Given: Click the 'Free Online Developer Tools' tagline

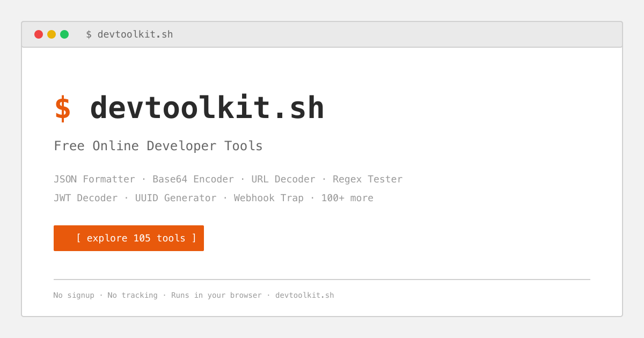Looking at the screenshot, I should click(x=158, y=145).
